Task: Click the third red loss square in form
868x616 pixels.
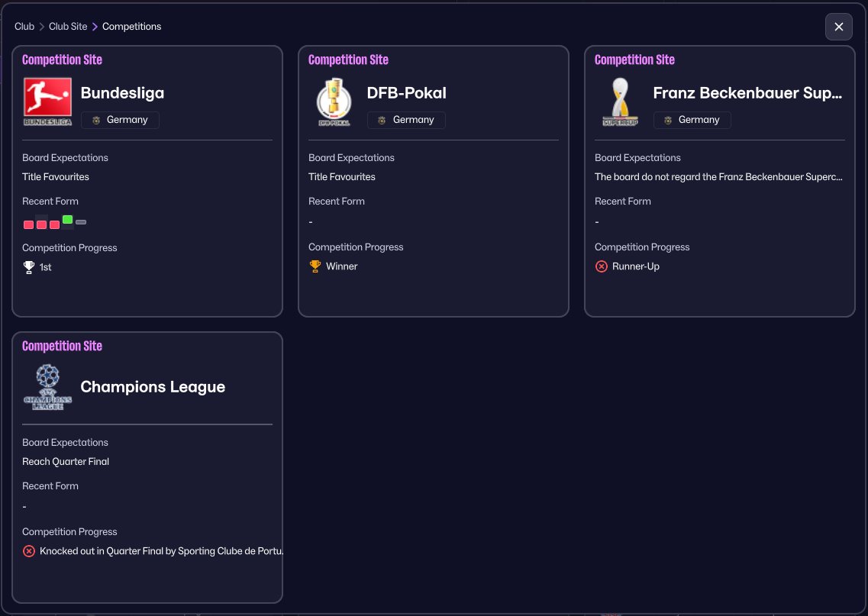Action: click(x=54, y=224)
